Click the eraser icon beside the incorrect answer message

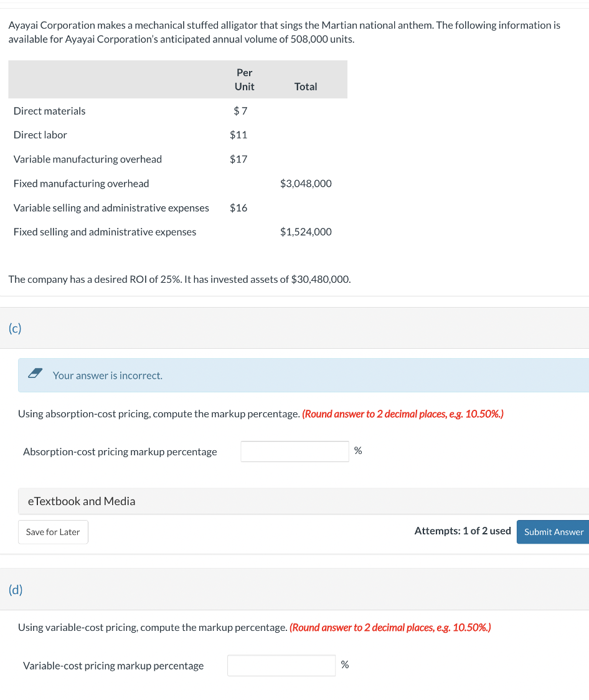tap(35, 374)
